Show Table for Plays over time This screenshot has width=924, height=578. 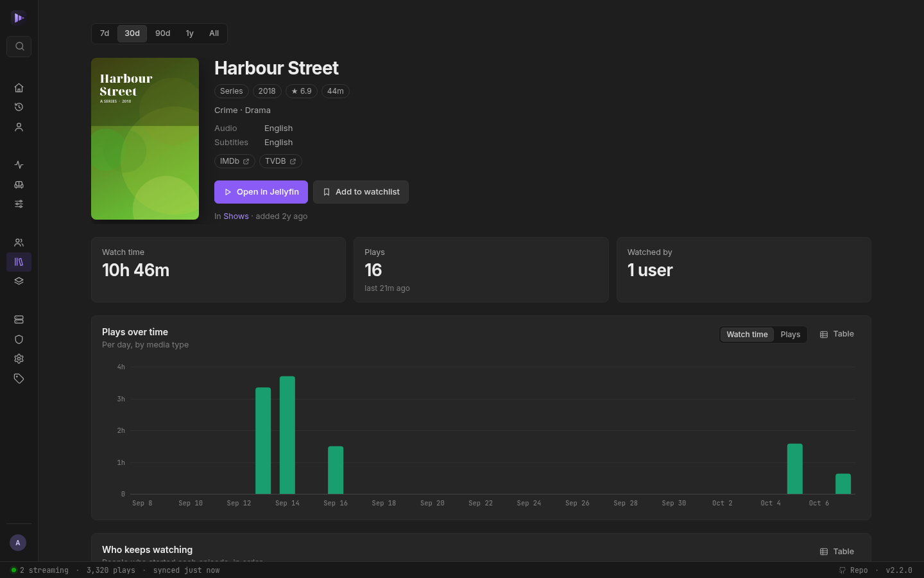click(837, 334)
